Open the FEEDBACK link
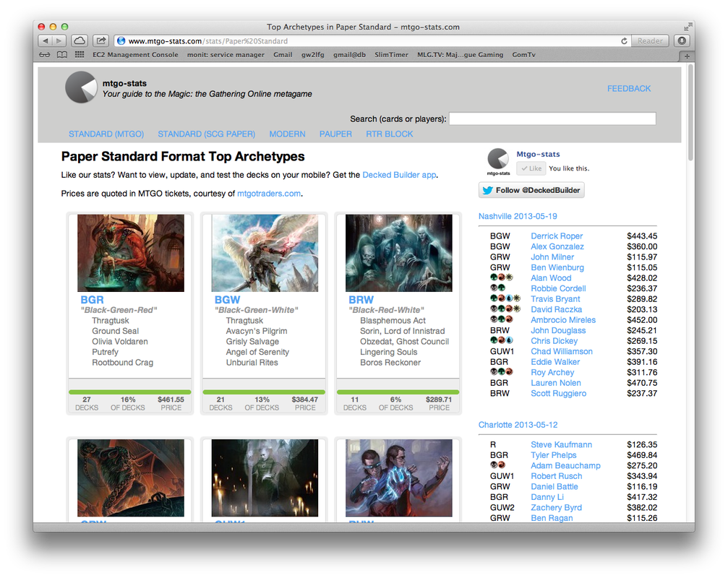This screenshot has height=578, width=728. 629,88
